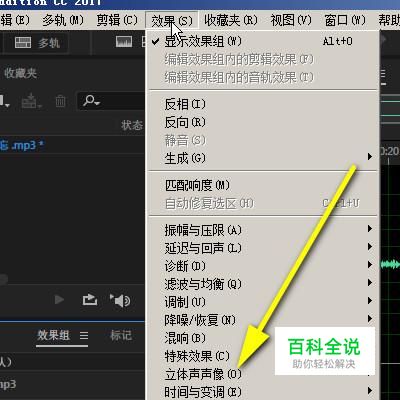Show the spectral frequency display icon
400x400 pixels.
pos(124,42)
